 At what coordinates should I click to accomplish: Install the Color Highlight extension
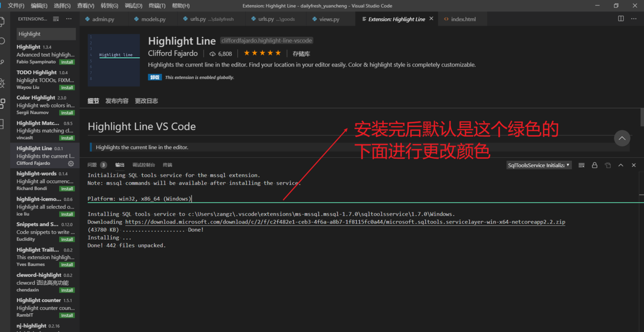point(67,113)
